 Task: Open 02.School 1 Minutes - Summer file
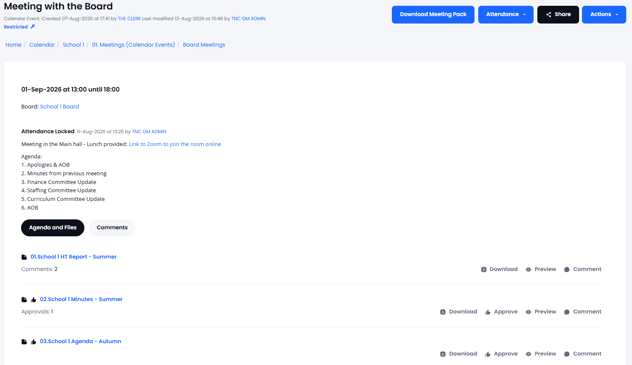tap(81, 299)
